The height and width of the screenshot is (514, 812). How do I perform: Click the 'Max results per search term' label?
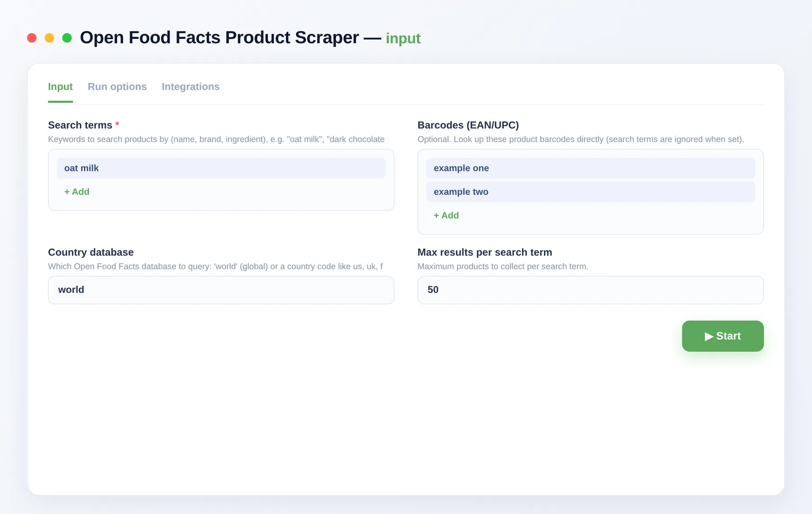[x=485, y=252]
